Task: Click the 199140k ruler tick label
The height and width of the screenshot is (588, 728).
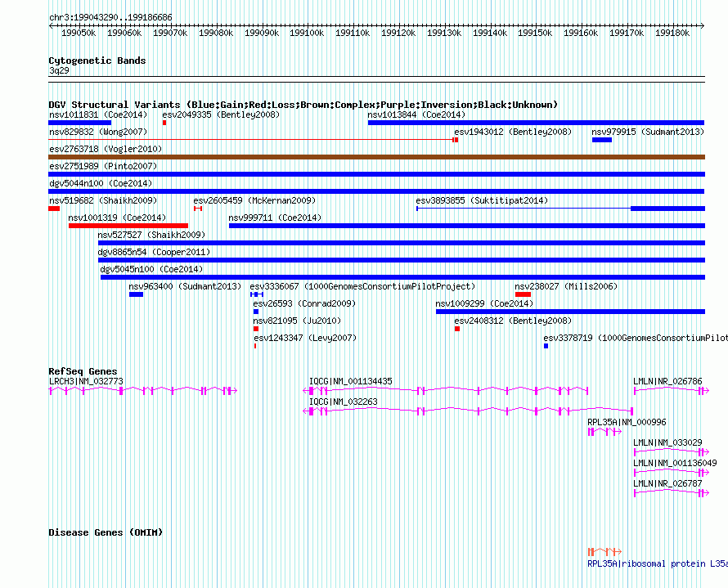Action: (x=490, y=33)
